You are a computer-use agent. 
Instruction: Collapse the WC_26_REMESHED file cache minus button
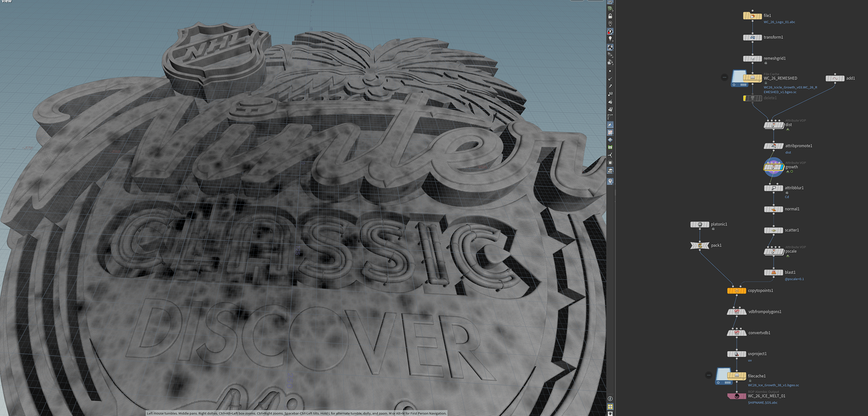(724, 77)
